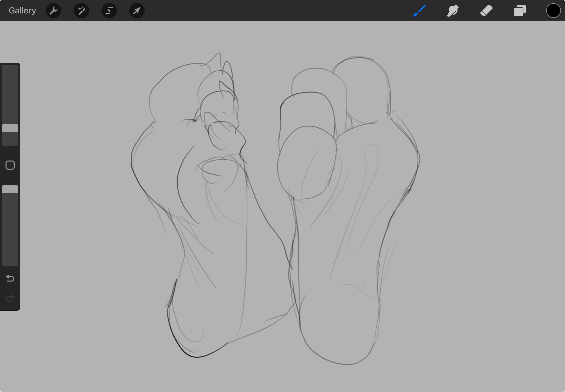Select the Paint brush tool
This screenshot has height=392, width=565.
click(420, 11)
